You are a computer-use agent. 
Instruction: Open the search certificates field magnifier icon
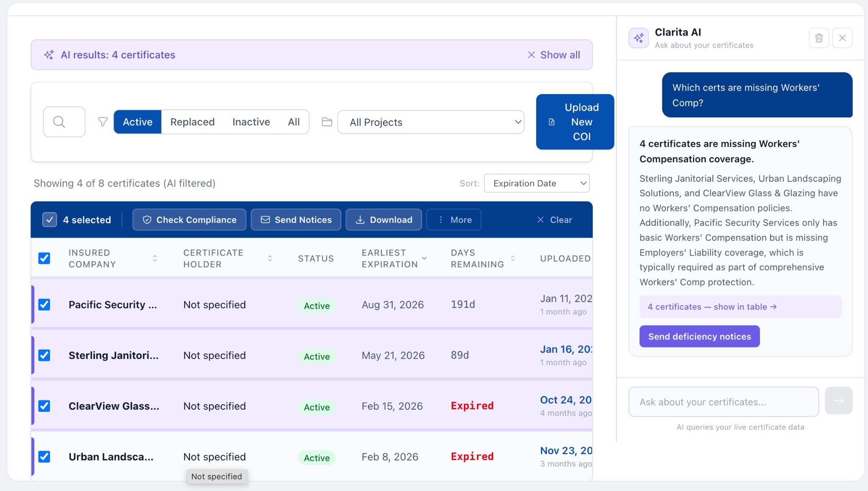59,122
